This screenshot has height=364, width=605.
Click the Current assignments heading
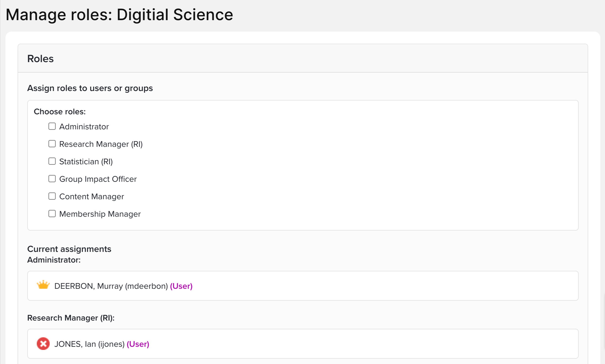point(69,249)
